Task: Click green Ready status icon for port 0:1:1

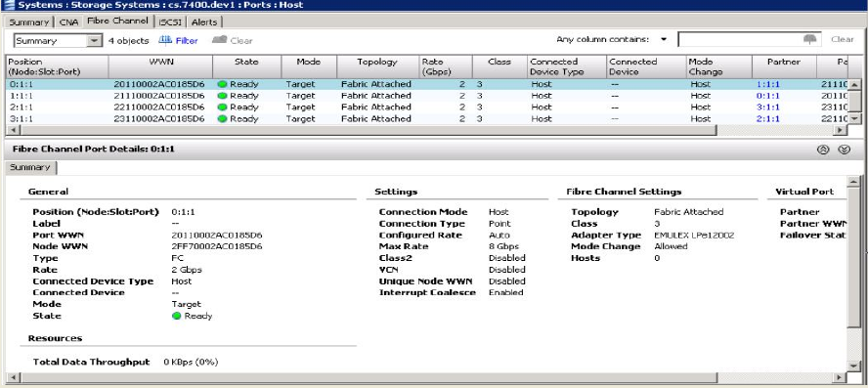Action: (x=222, y=84)
